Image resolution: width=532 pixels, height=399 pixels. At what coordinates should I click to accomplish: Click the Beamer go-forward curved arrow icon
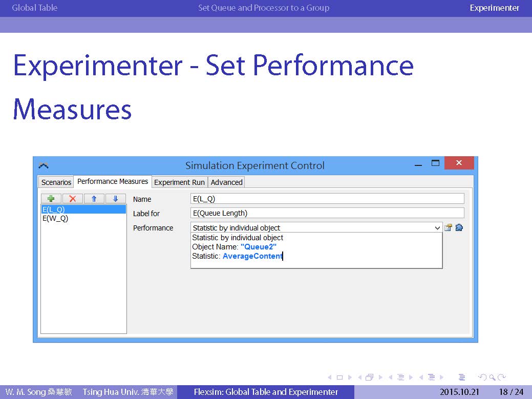(x=502, y=377)
